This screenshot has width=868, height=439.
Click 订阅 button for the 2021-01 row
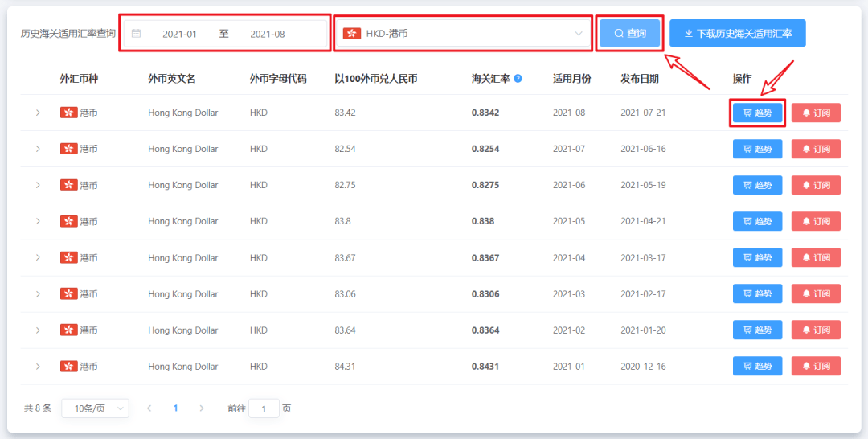point(816,366)
